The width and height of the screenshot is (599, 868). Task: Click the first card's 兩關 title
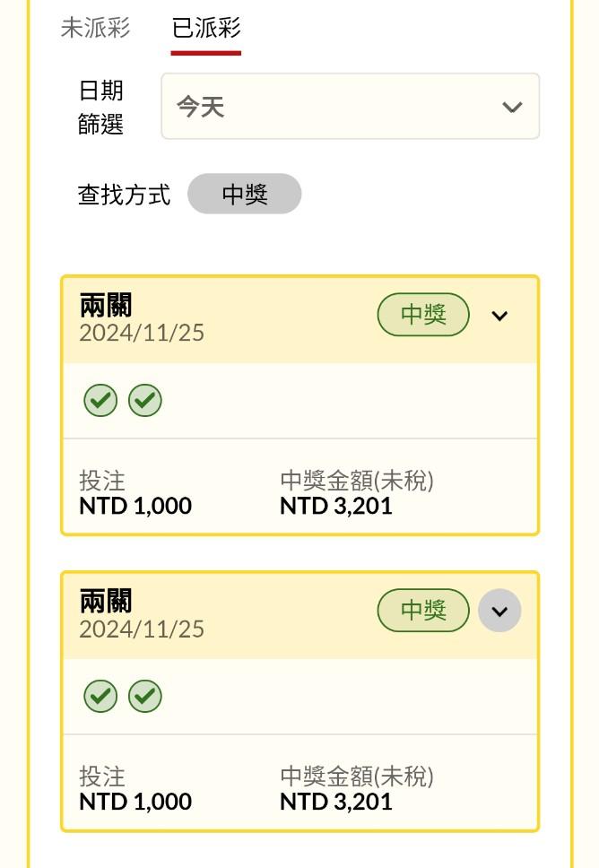[106, 305]
